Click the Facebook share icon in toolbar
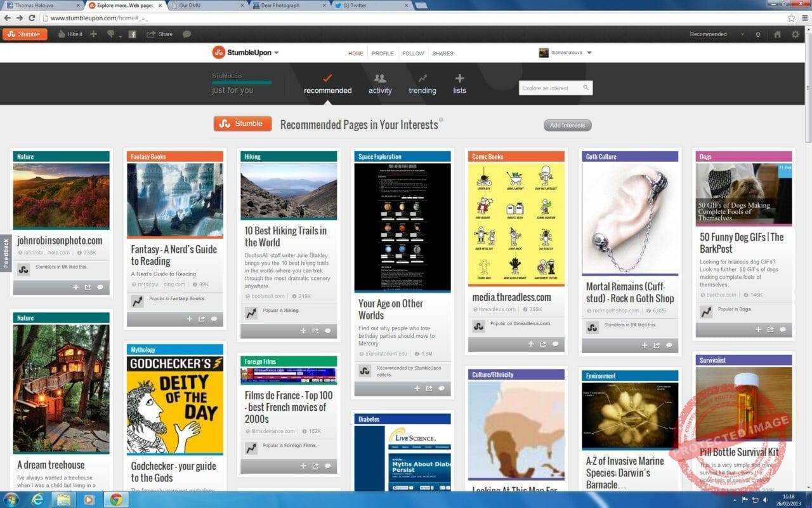The width and height of the screenshot is (812, 508). [133, 34]
